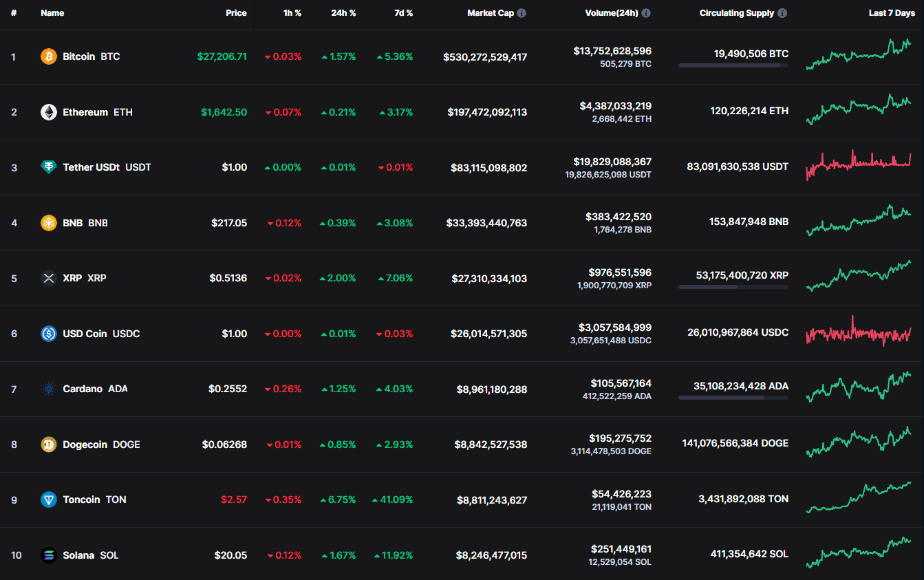Click the BNB logo icon
Image resolution: width=924 pixels, height=580 pixels.
pyautogui.click(x=48, y=223)
